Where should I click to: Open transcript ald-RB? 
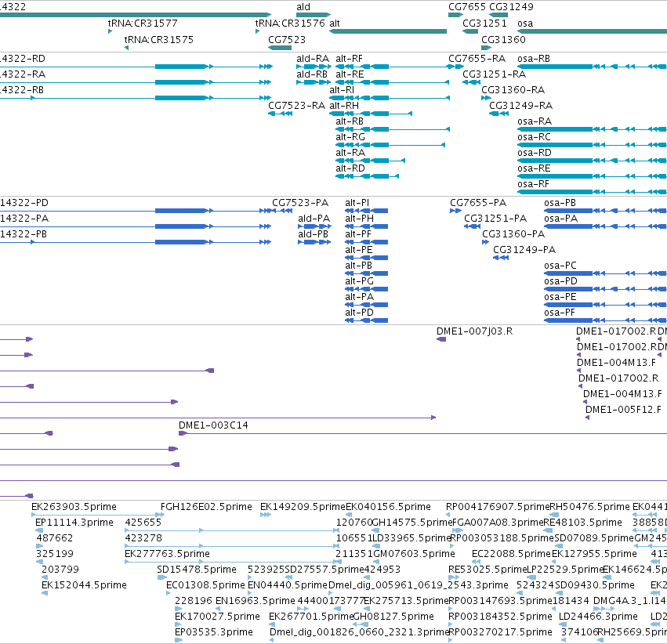click(312, 74)
